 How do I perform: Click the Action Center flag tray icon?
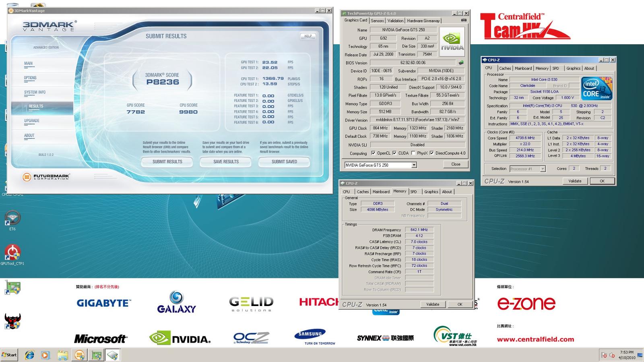coord(604,355)
